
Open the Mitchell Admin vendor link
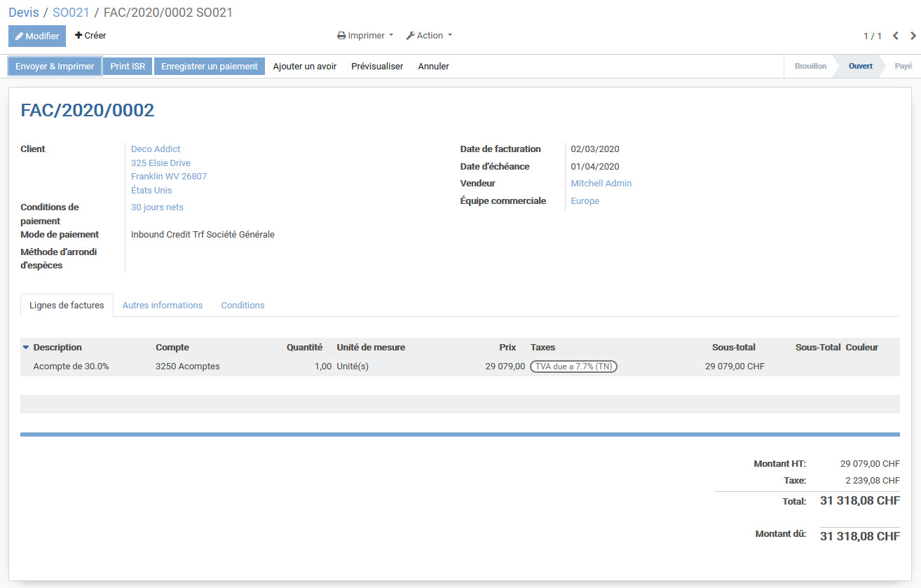point(601,184)
